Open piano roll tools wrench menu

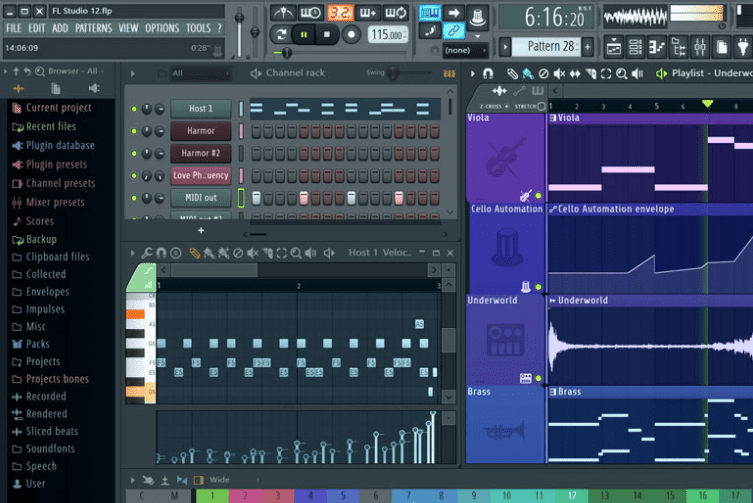[x=147, y=253]
